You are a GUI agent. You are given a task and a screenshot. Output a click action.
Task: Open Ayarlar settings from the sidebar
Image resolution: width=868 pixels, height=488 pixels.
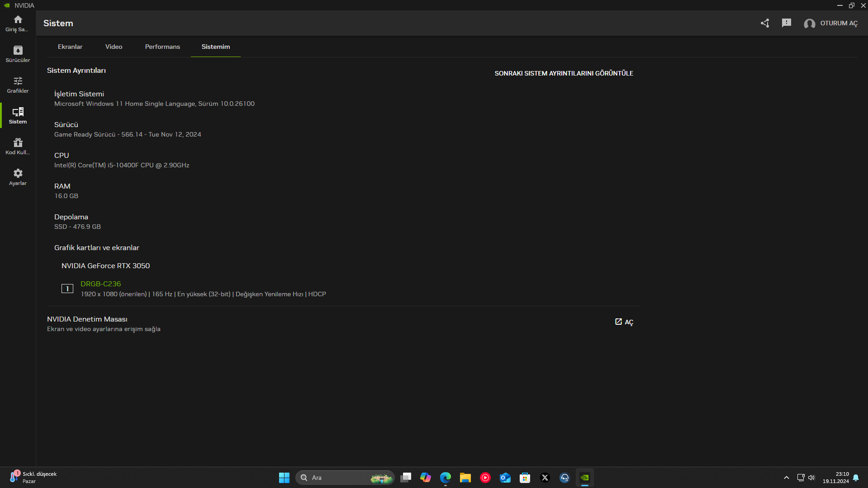pos(18,177)
